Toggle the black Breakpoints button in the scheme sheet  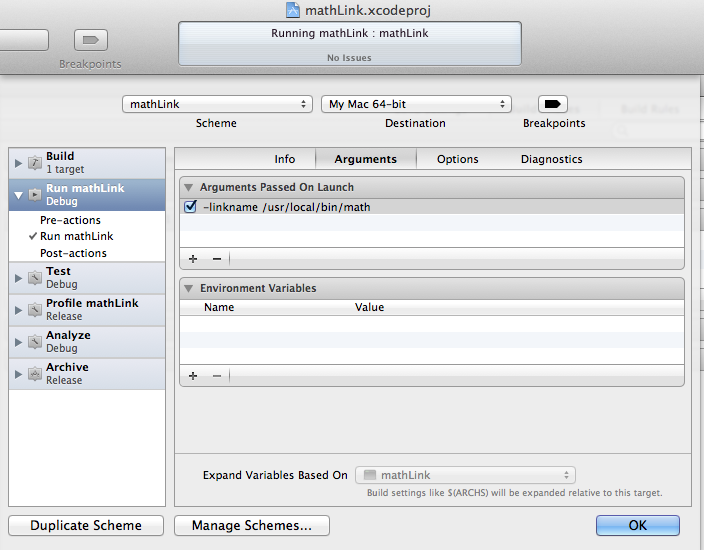553,104
